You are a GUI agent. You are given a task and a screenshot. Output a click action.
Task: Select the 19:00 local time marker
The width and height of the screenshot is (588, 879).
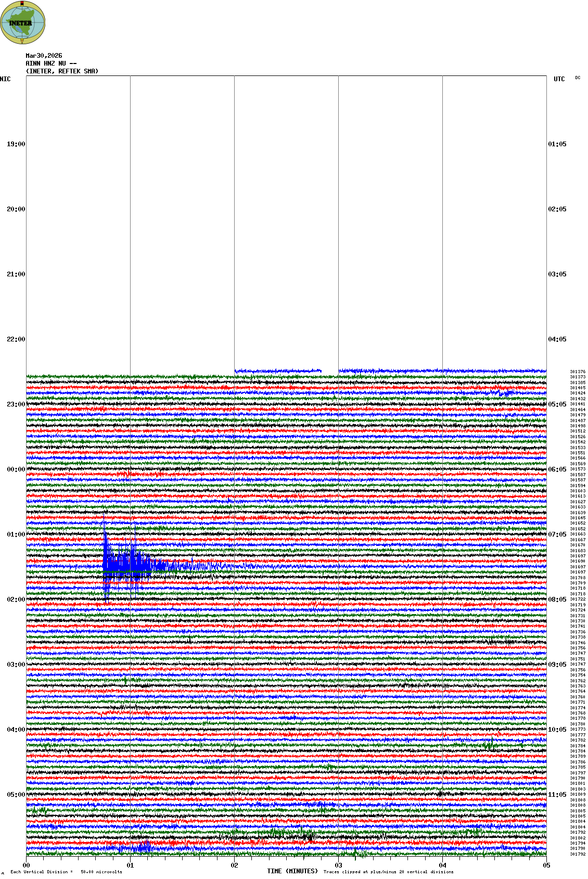(x=16, y=144)
